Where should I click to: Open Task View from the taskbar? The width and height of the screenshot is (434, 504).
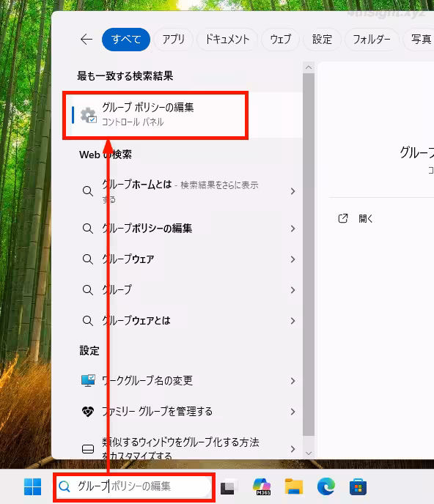point(229,487)
